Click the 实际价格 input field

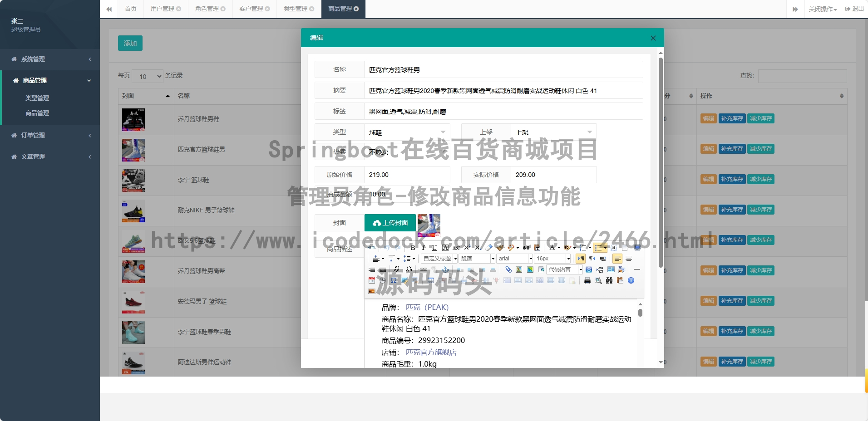pyautogui.click(x=553, y=175)
